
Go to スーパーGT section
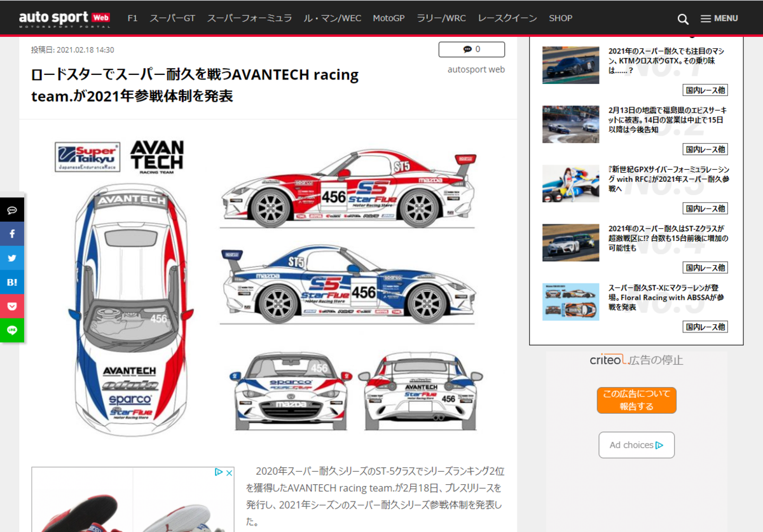pyautogui.click(x=172, y=18)
